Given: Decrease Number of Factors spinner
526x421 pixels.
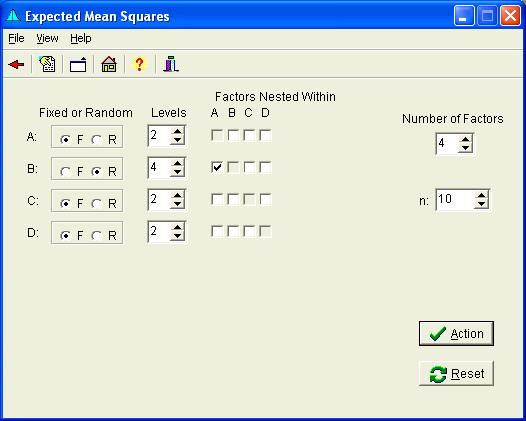Looking at the screenshot, I should (466, 148).
